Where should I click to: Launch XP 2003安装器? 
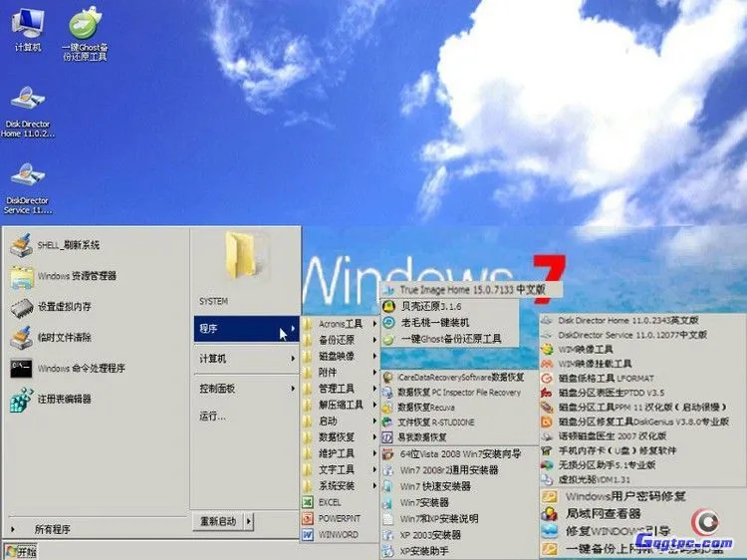click(459, 535)
